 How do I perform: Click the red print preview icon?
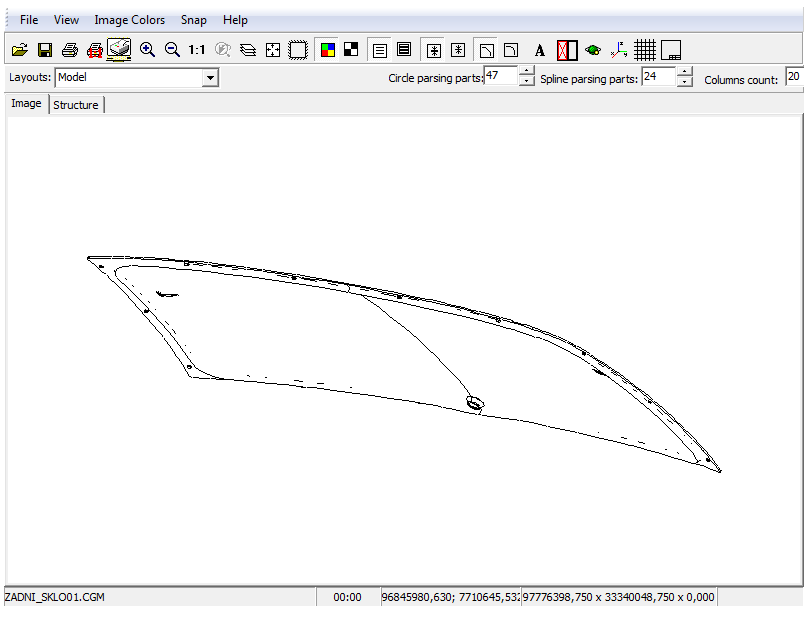pyautogui.click(x=95, y=50)
